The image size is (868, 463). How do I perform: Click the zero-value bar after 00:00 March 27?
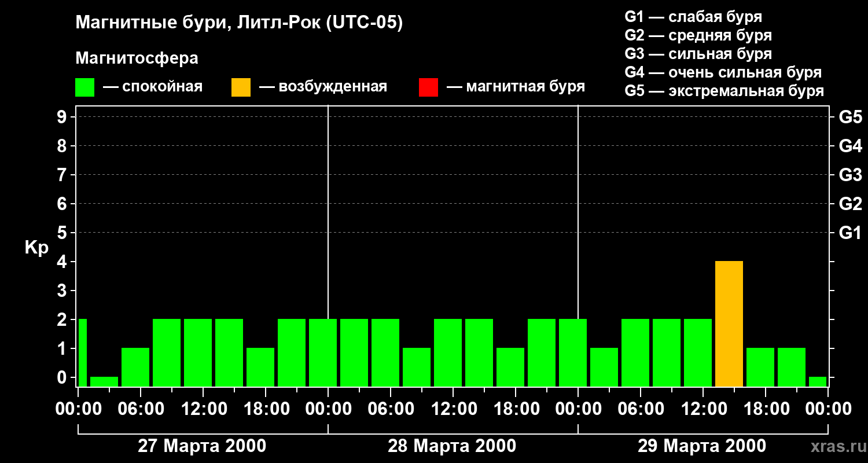click(104, 381)
